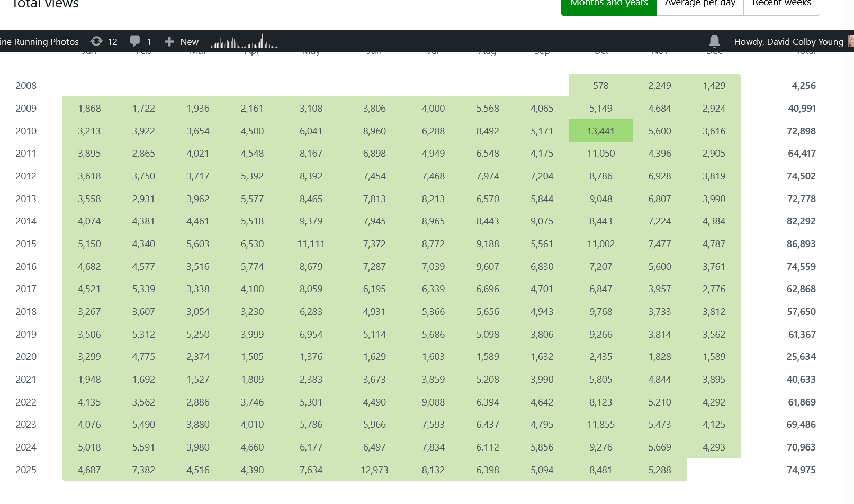The height and width of the screenshot is (504, 854).
Task: Open the Running Photos site name link
Action: click(39, 42)
